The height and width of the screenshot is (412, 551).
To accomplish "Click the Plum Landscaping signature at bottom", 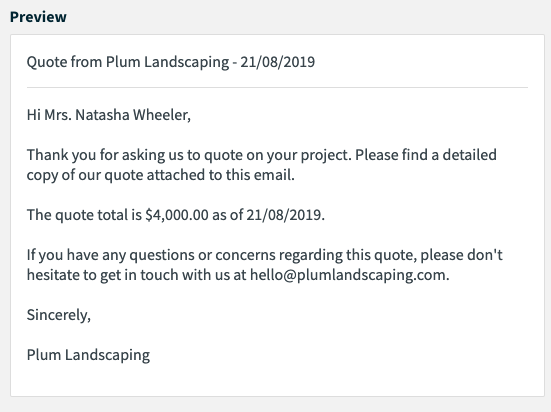I will [x=88, y=355].
